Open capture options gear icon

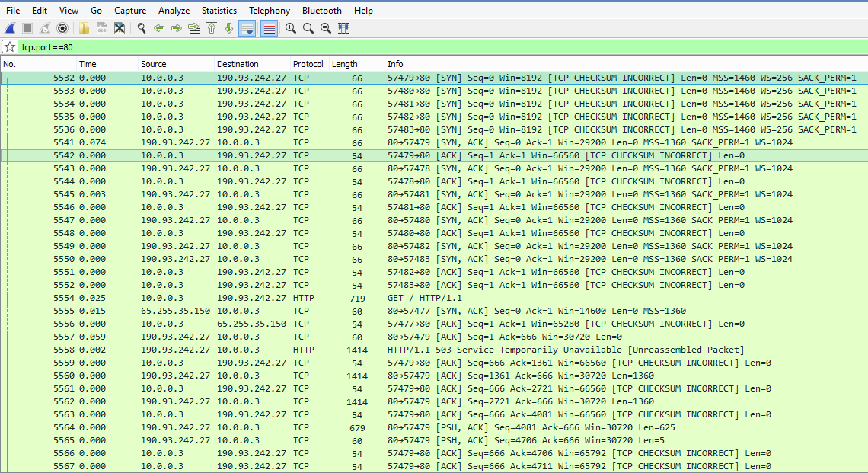point(62,28)
